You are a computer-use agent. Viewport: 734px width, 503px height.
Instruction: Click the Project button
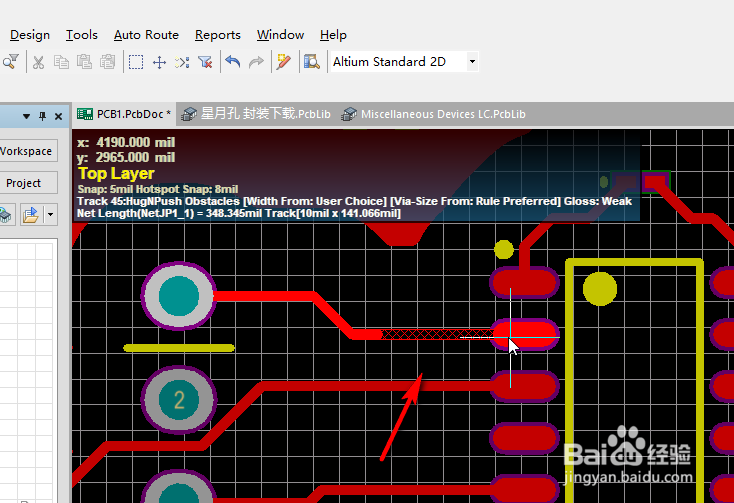tap(28, 183)
